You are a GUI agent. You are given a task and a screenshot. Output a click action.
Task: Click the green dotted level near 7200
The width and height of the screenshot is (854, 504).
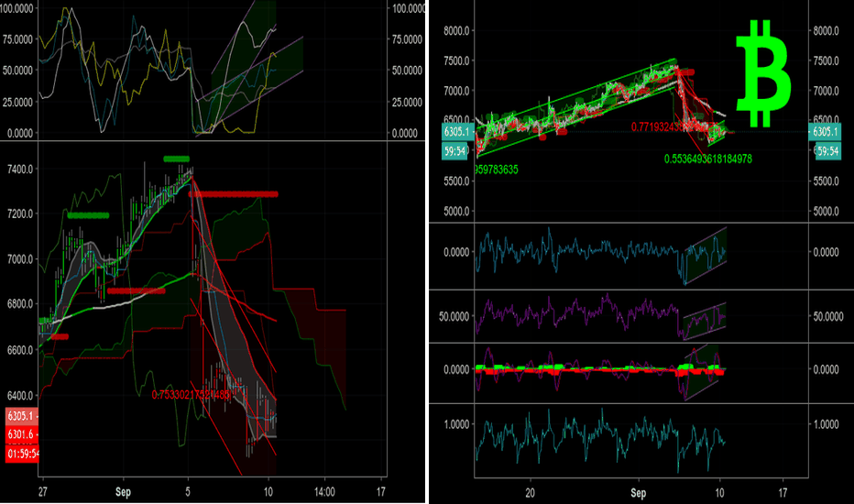88,215
